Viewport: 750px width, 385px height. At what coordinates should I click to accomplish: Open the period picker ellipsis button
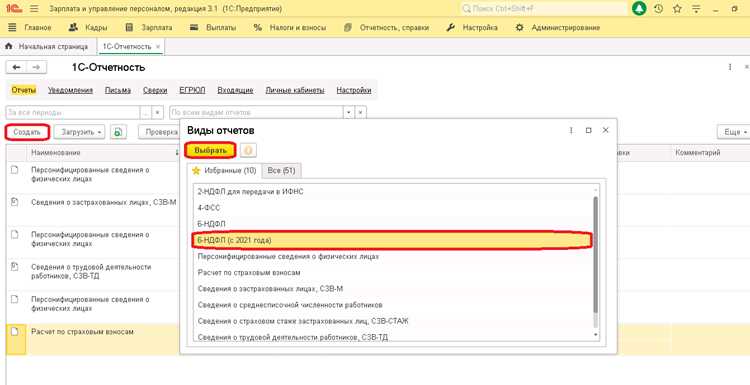pyautogui.click(x=145, y=112)
